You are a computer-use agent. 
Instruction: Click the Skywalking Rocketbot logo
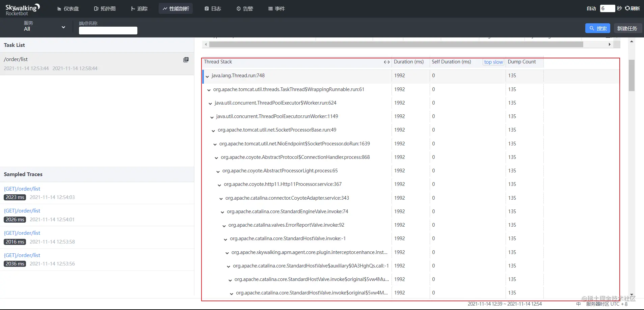tap(23, 10)
